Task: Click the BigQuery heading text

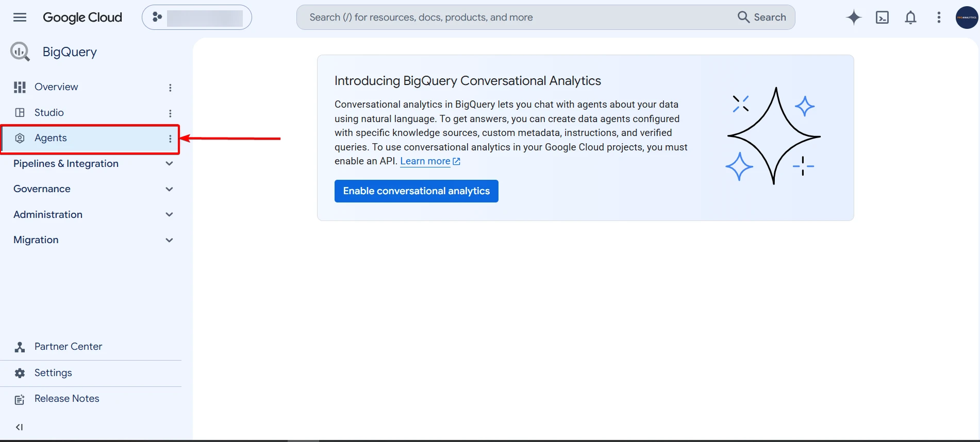Action: [70, 52]
